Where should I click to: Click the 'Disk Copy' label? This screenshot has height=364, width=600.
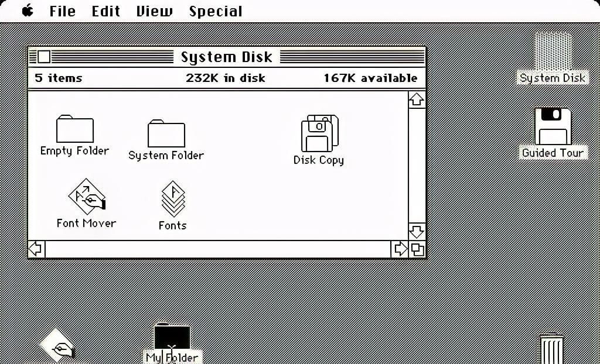point(318,160)
